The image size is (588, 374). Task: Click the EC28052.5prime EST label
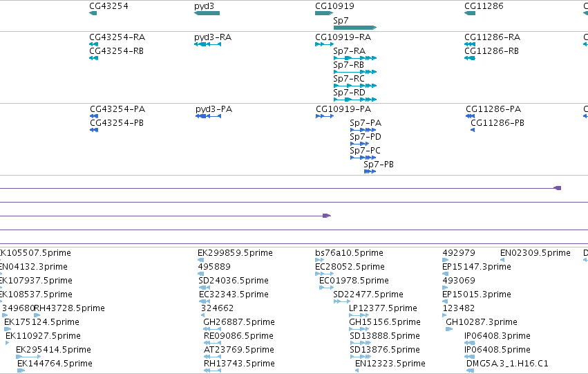click(350, 267)
